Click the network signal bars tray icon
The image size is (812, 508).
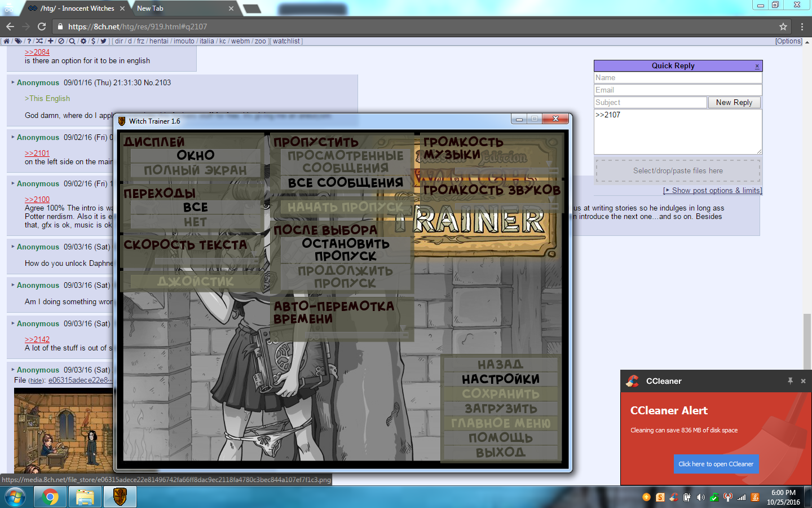(x=742, y=497)
